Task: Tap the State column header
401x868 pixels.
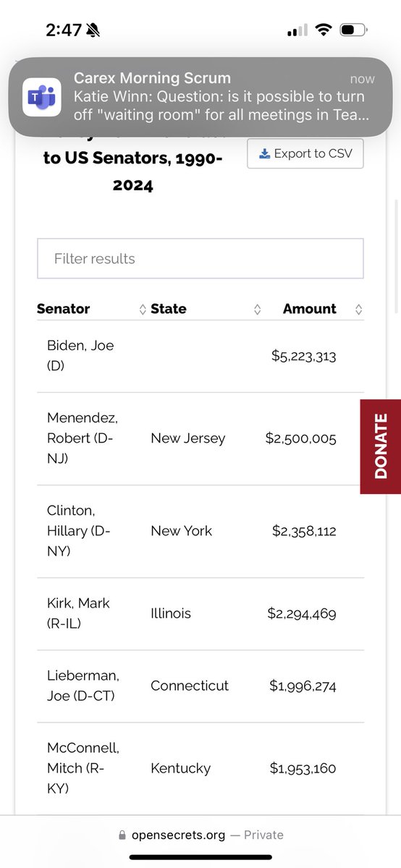Action: pyautogui.click(x=169, y=309)
